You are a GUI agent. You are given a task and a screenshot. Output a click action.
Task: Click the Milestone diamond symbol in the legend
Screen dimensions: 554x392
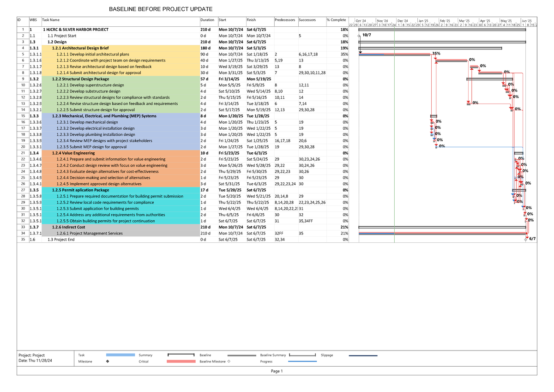108,362
